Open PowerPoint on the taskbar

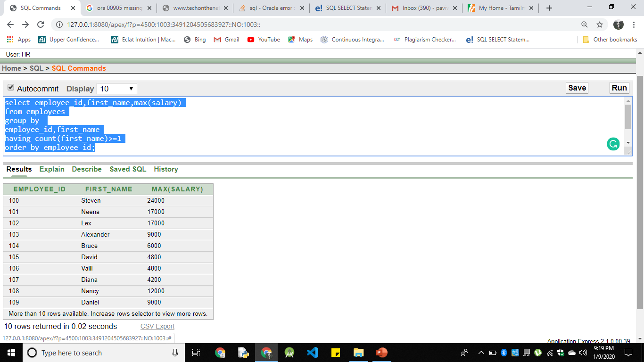tap(382, 353)
